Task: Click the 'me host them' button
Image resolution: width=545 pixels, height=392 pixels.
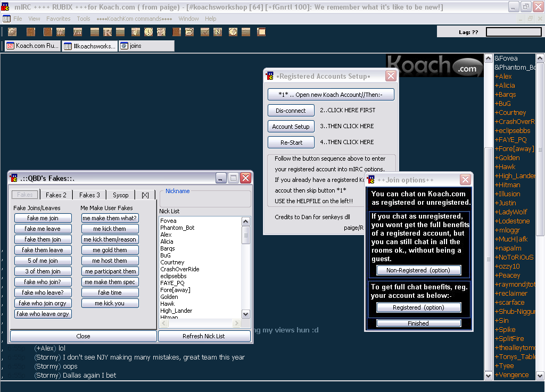Action: pos(110,261)
